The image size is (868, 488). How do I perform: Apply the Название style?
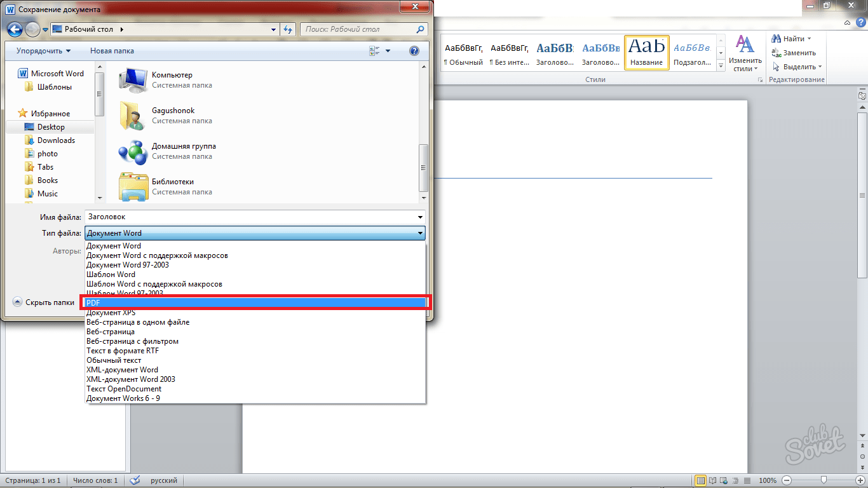pos(647,52)
